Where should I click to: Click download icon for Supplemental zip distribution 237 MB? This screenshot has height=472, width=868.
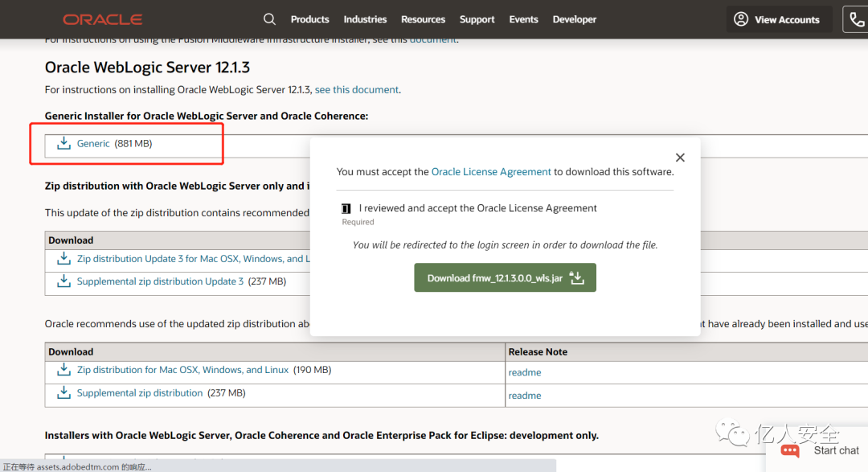click(x=63, y=392)
